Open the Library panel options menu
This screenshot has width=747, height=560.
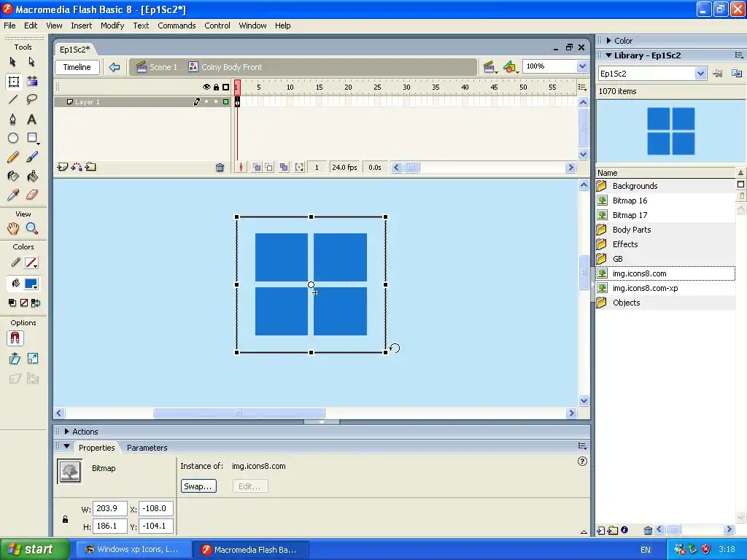pos(739,55)
